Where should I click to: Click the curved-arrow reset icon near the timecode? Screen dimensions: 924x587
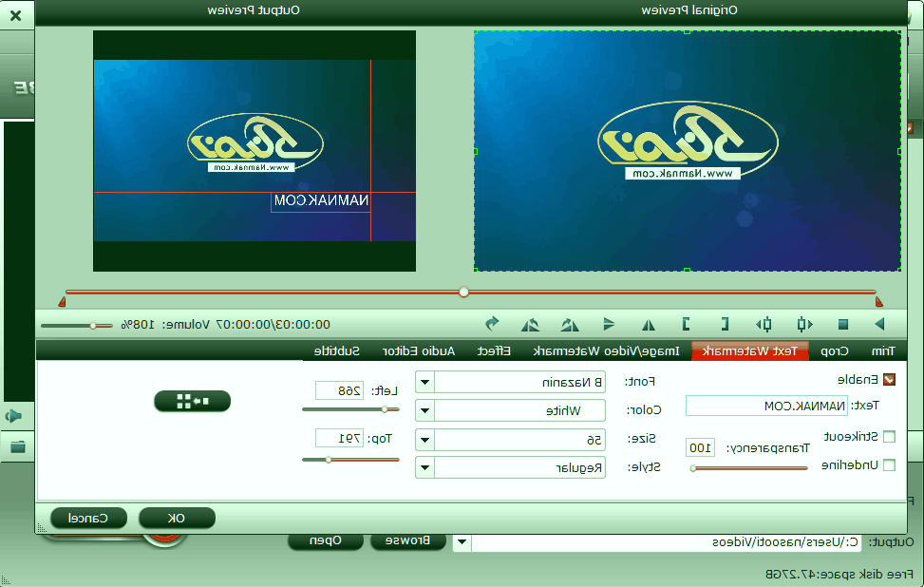(x=492, y=324)
